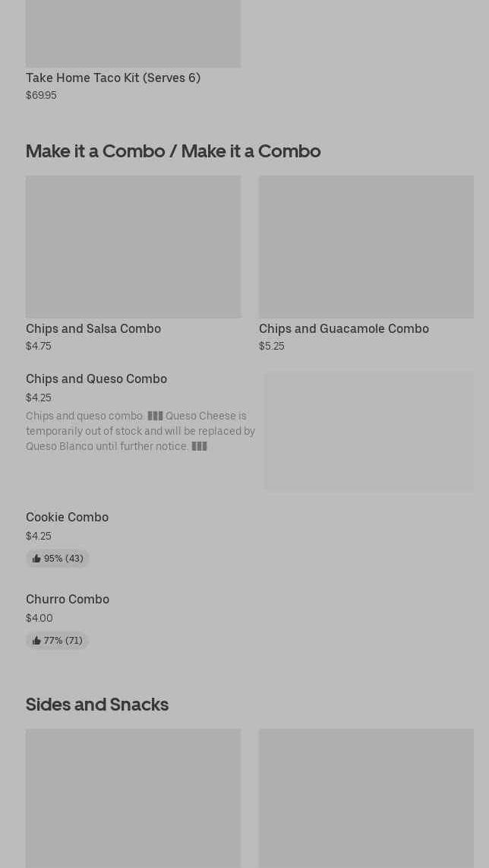Click the right Sides and Snacks item image
Viewport: 489px width, 868px height.
366,797
